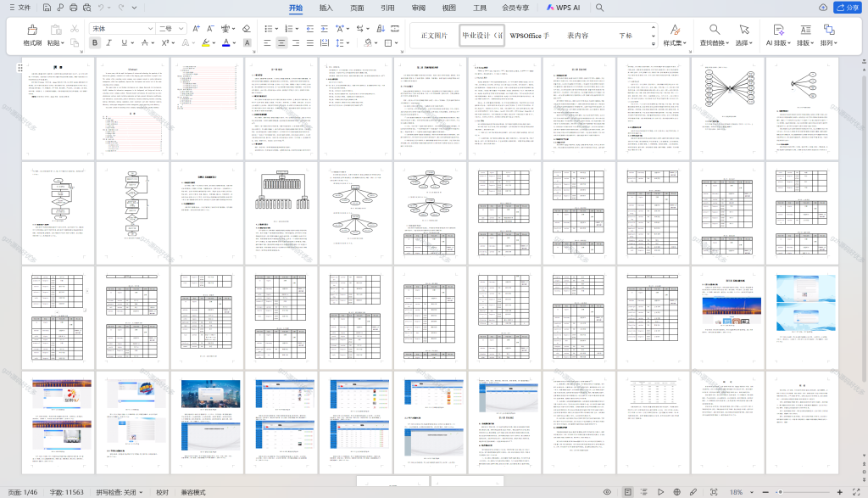868x498 pixels.
Task: Toggle Strikethrough formatting
Action: pos(144,42)
